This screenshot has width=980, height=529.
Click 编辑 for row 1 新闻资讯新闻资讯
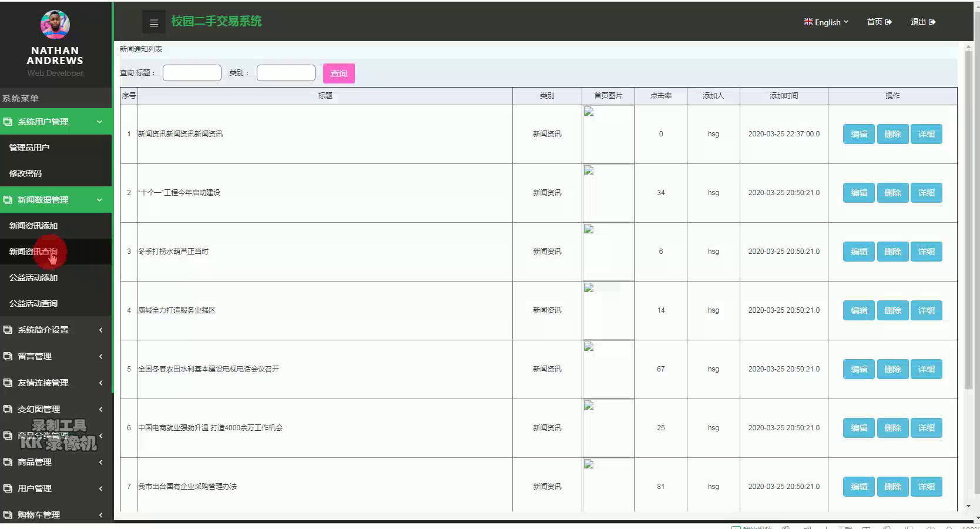coord(859,134)
